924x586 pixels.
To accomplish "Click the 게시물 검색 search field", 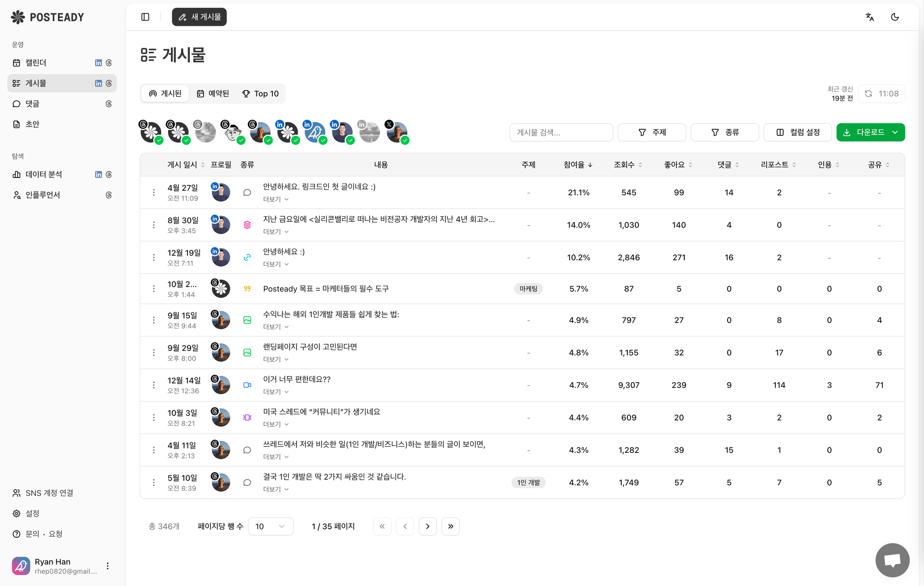I will click(x=561, y=132).
